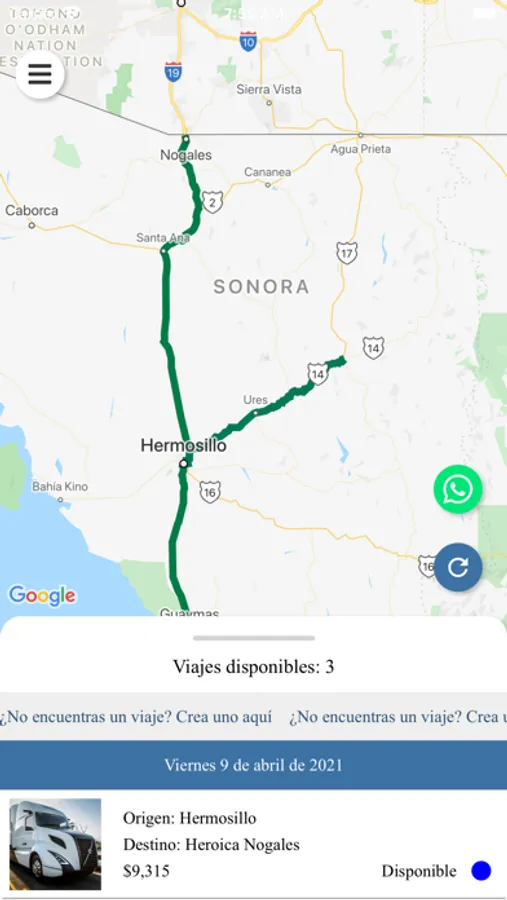This screenshot has height=900, width=507.
Task: Click the Viajes disponibles: 3 heading
Action: pyautogui.click(x=253, y=667)
